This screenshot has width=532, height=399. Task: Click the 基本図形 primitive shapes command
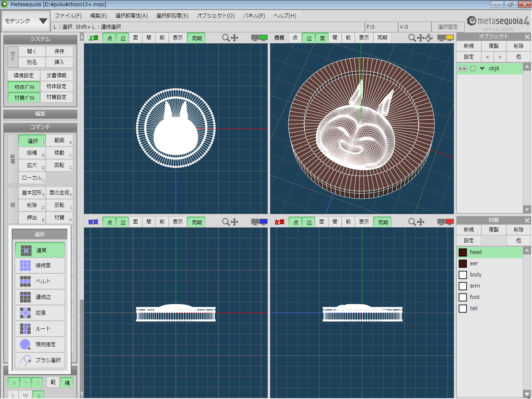coord(32,193)
